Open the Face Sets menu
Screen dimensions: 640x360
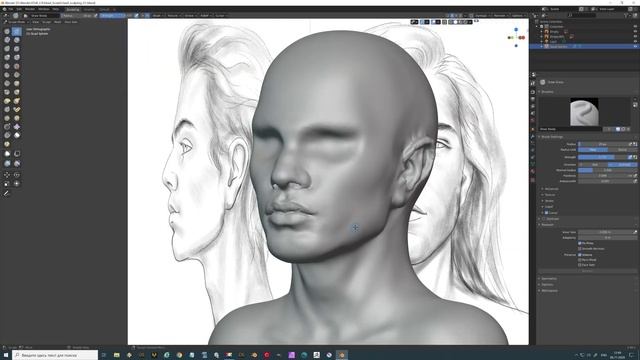71,22
